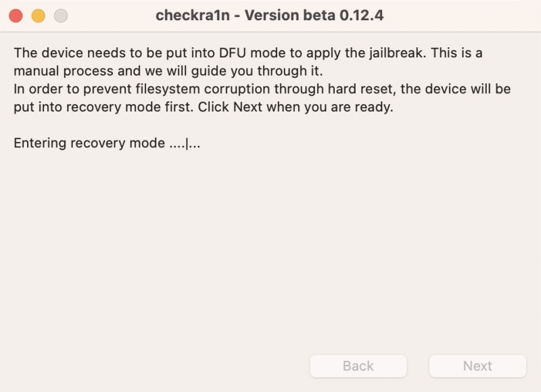Click between the Back and Next buttons

click(x=418, y=366)
